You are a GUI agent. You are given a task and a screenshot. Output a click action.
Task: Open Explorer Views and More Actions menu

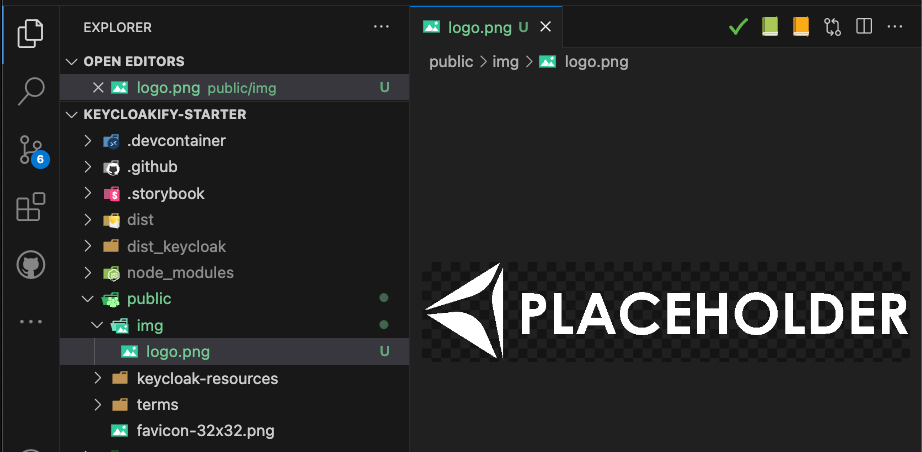coord(381,27)
